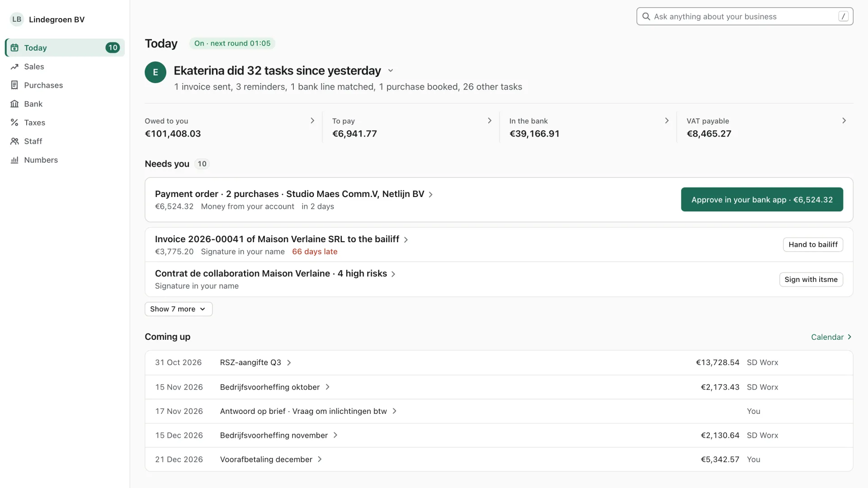868x488 pixels.
Task: Click the Numbers bar chart icon
Action: [x=14, y=160]
